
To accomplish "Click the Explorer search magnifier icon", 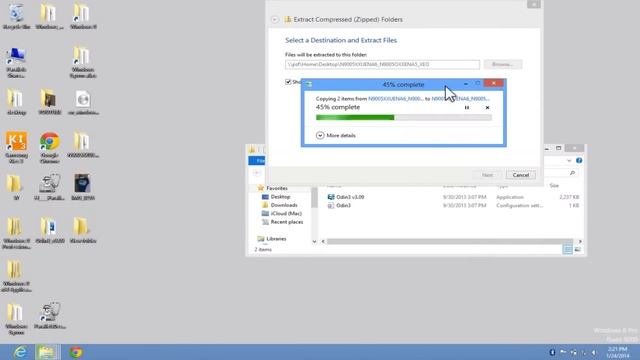I will point(572,173).
